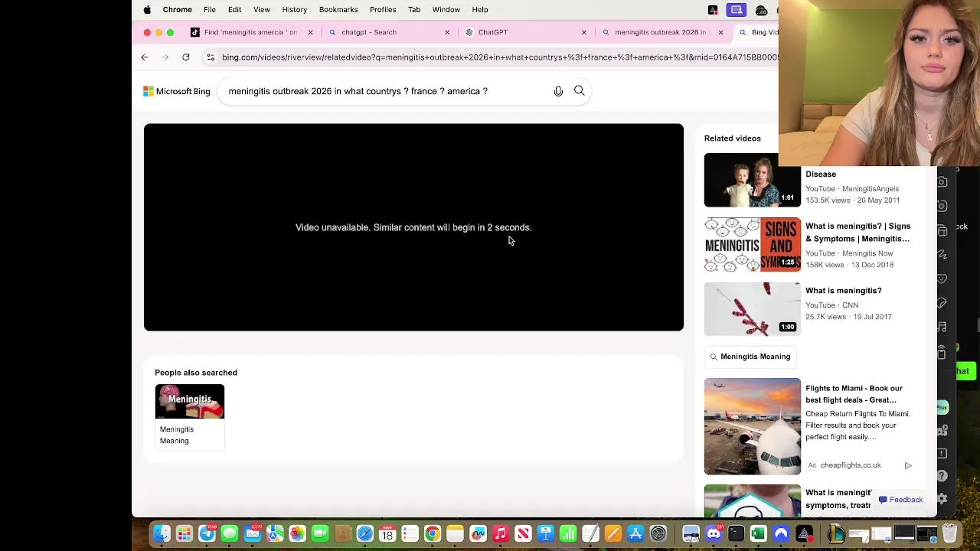This screenshot has width=980, height=551.
Task: Open site information icon in address bar
Action: [211, 57]
